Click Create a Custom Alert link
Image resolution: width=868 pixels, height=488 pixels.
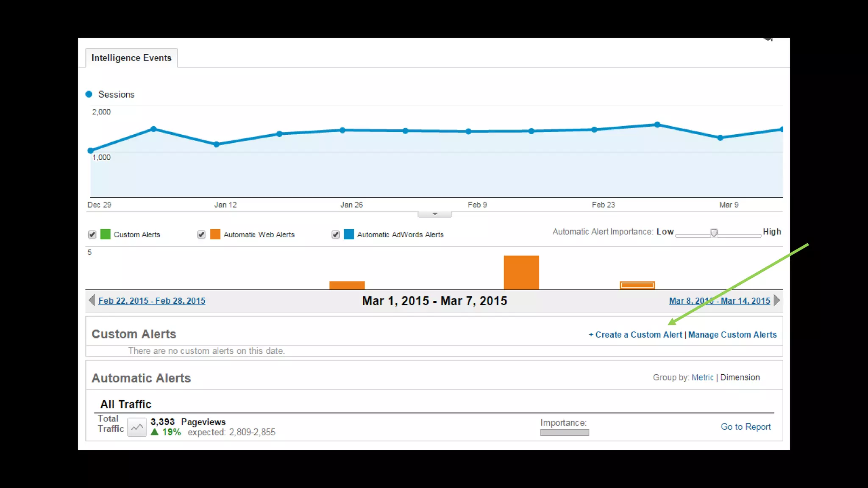click(x=635, y=335)
